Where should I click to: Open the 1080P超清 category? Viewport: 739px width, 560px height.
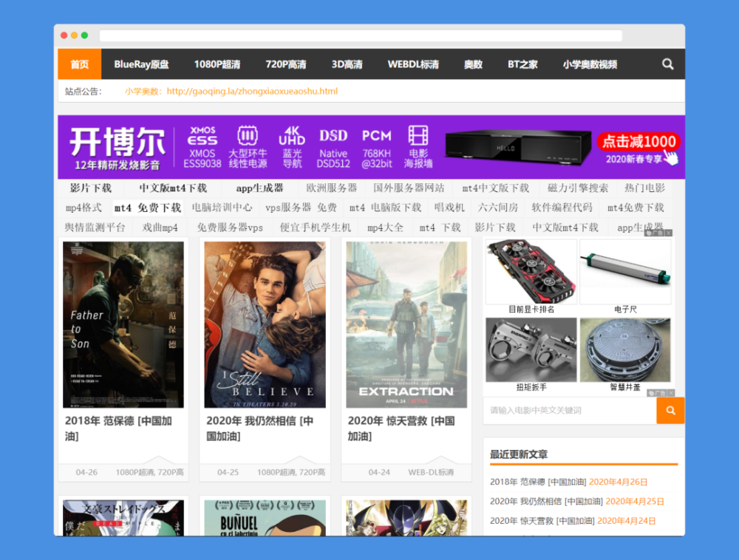pos(217,64)
